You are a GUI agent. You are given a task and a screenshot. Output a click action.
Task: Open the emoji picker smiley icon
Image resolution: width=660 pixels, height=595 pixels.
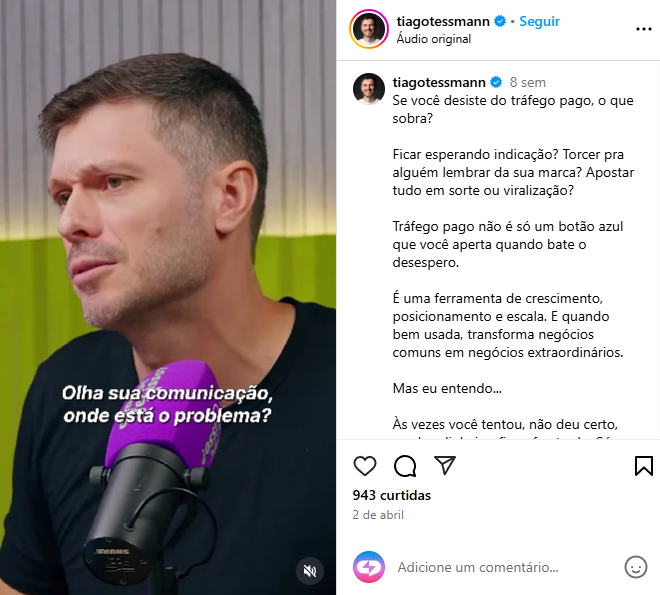pyautogui.click(x=636, y=567)
